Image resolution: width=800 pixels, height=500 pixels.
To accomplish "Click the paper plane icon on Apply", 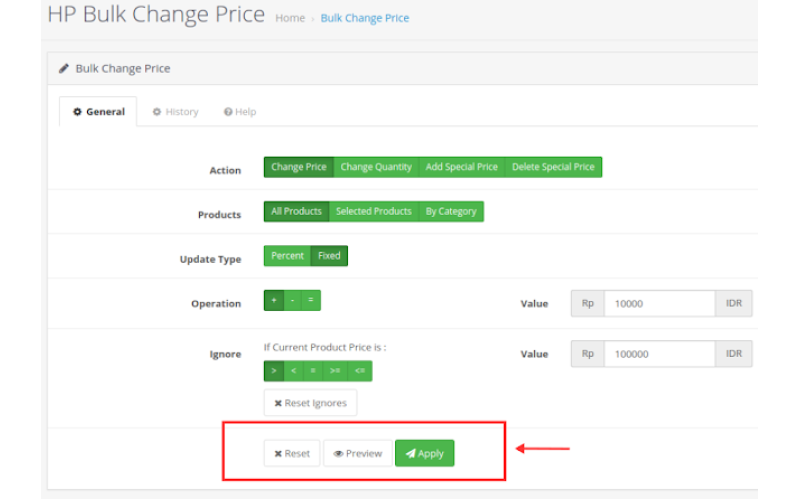I will coord(411,454).
